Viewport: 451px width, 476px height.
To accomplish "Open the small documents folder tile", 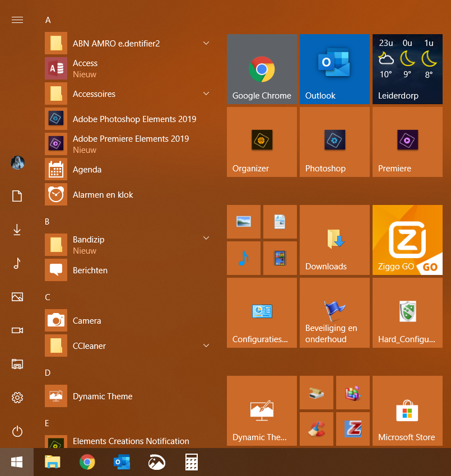I will click(x=280, y=222).
